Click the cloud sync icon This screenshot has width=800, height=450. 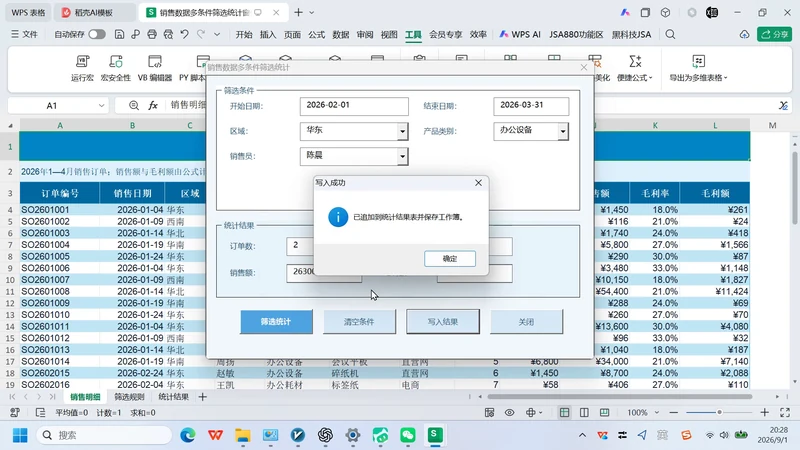pyautogui.click(x=744, y=34)
